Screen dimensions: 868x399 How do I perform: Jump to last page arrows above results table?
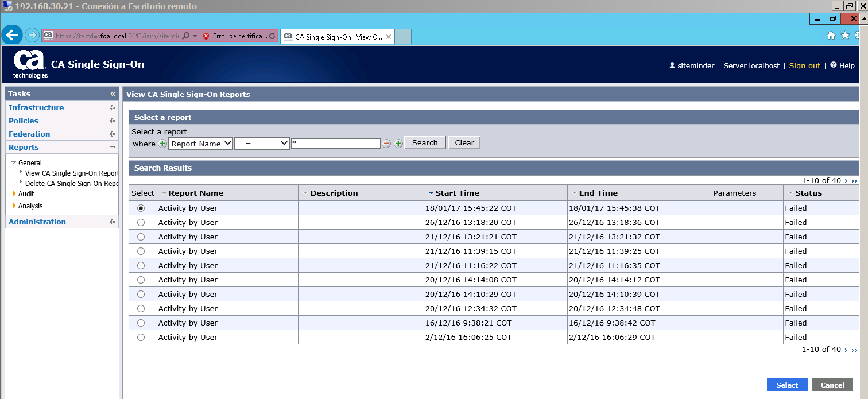click(x=854, y=181)
